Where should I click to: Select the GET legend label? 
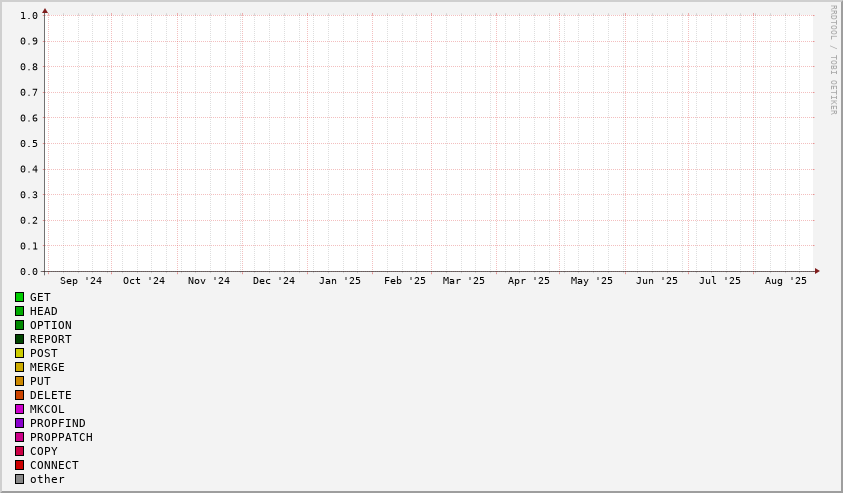pos(40,297)
